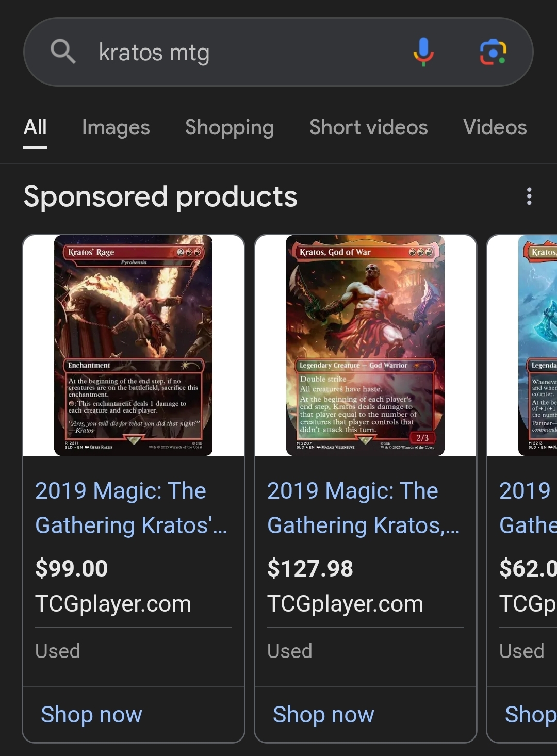Click Shop now under the $99.00 card

point(92,715)
